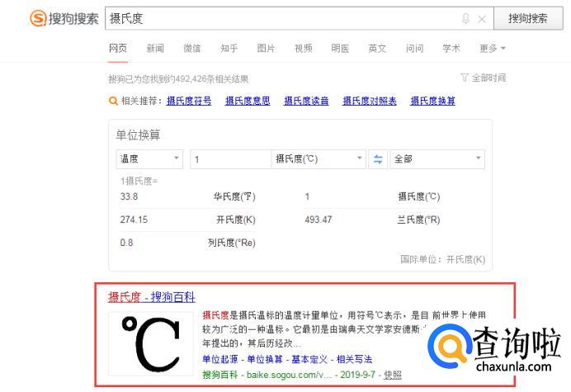
Task: Click the baike.sogou.com result URL
Action: point(289,375)
